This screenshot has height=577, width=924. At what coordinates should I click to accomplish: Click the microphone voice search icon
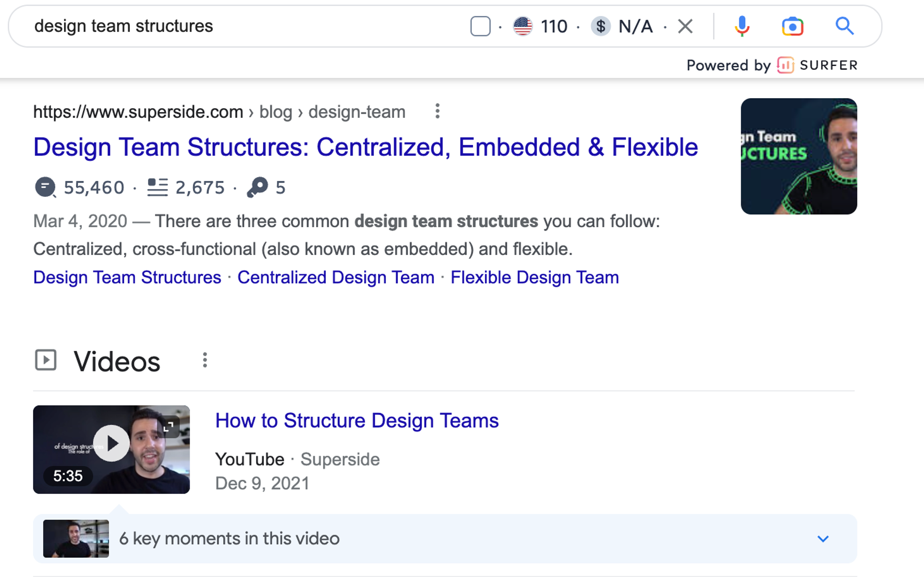[742, 26]
